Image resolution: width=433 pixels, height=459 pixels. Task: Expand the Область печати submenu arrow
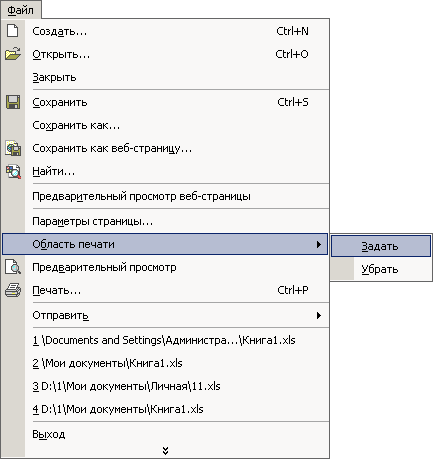pos(319,244)
